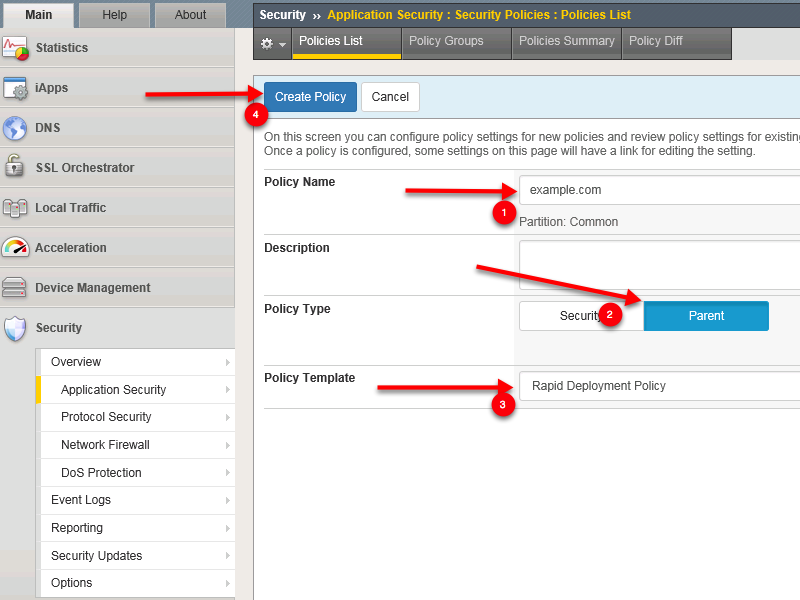
Task: Expand the Network Firewall submenu
Action: coord(137,445)
